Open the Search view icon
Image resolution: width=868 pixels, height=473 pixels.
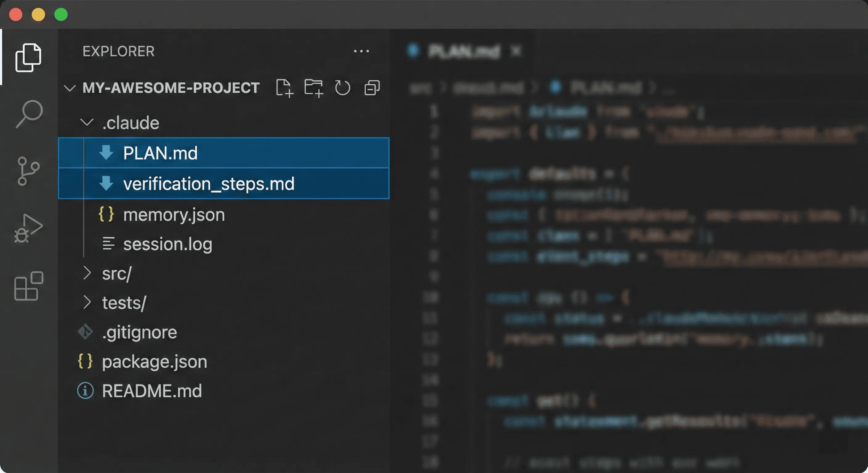coord(29,114)
